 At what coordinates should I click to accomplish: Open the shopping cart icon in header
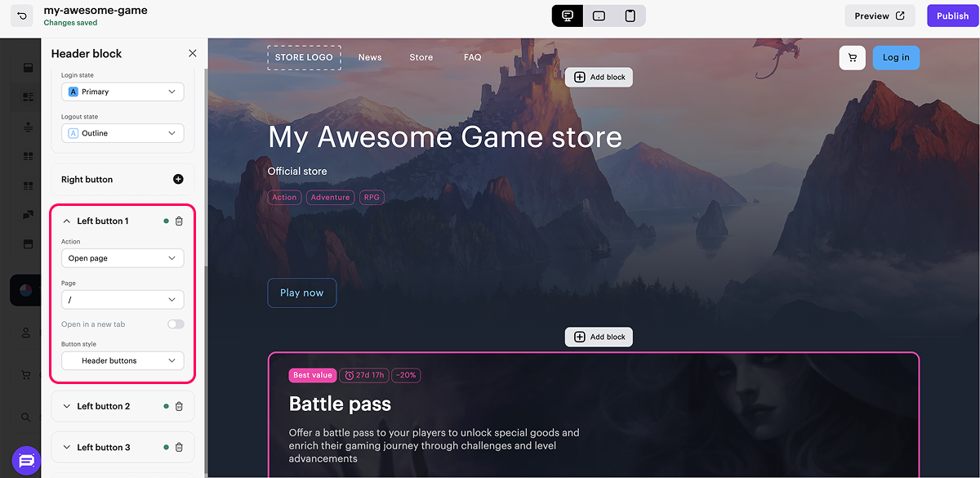point(852,58)
